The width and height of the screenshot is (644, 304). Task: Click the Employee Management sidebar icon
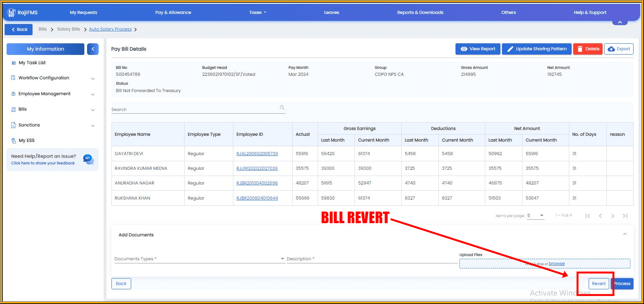click(x=14, y=94)
